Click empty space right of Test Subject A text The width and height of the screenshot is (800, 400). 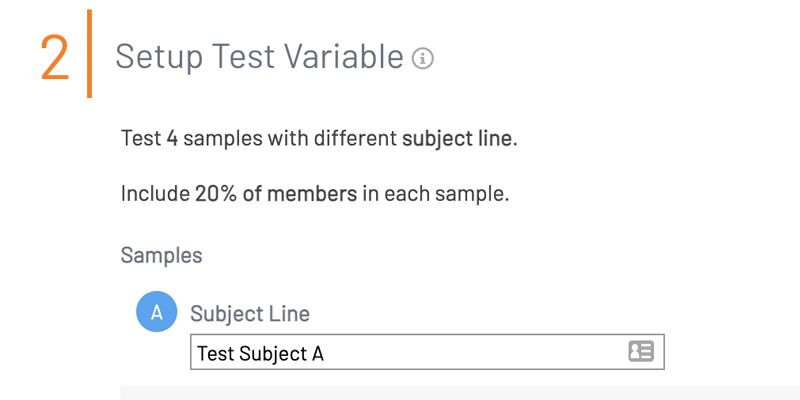click(x=474, y=352)
